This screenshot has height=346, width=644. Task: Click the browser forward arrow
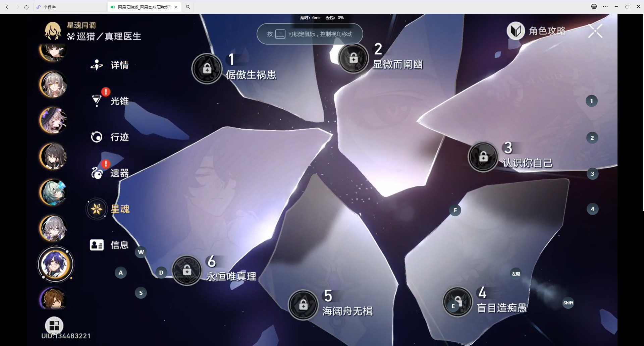[x=17, y=7]
